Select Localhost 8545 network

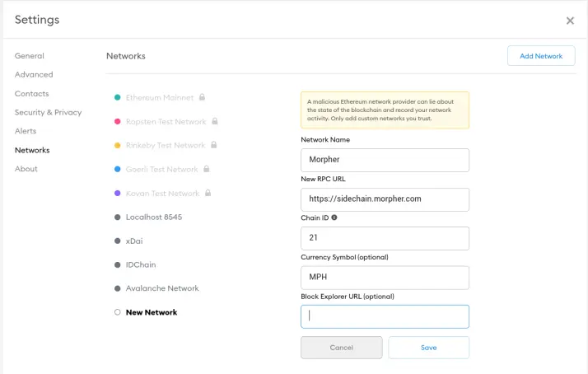click(x=154, y=217)
